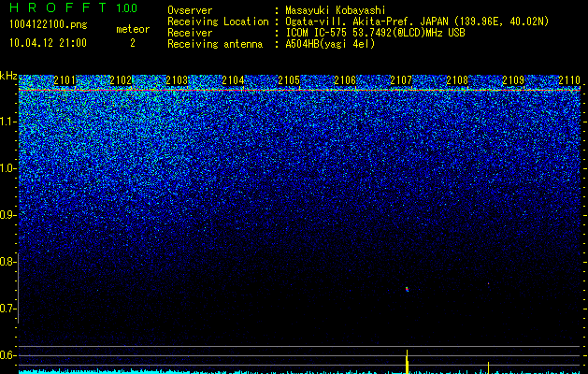This screenshot has height=374, width=588.
Task: Click observer name Masayuki Kobayashi
Action: [x=336, y=11]
